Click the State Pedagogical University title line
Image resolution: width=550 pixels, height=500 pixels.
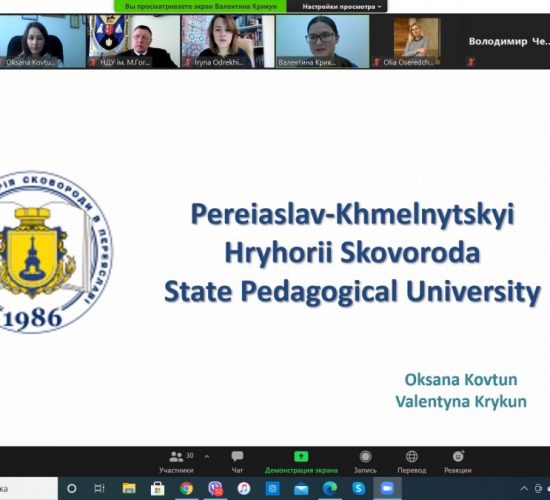(x=352, y=292)
